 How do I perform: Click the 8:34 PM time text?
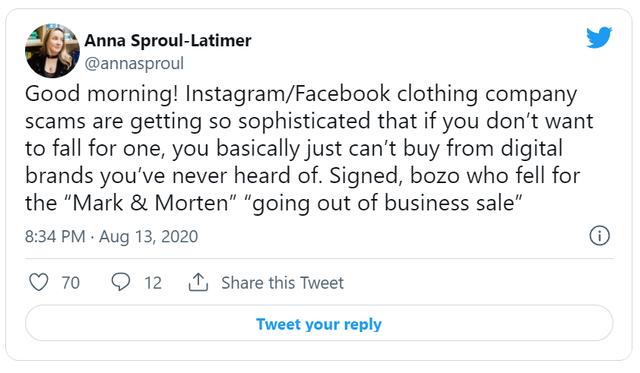point(55,236)
